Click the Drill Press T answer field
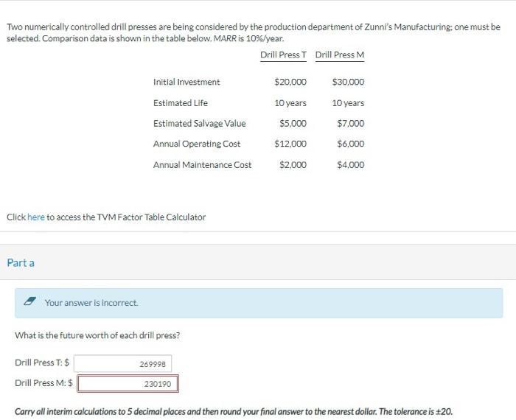 122,364
